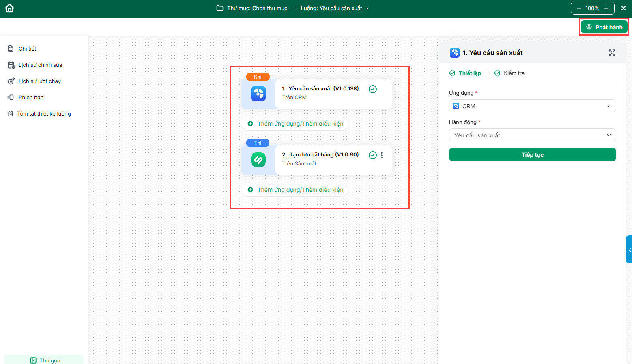This screenshot has height=364, width=632.
Task: Open the CRM app icon on step 1
Action: [258, 94]
